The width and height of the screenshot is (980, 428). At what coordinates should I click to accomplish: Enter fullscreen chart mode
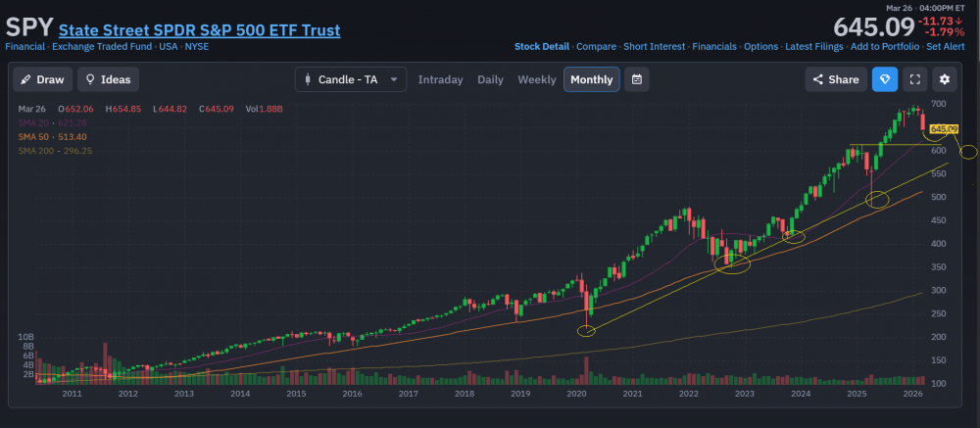(914, 79)
